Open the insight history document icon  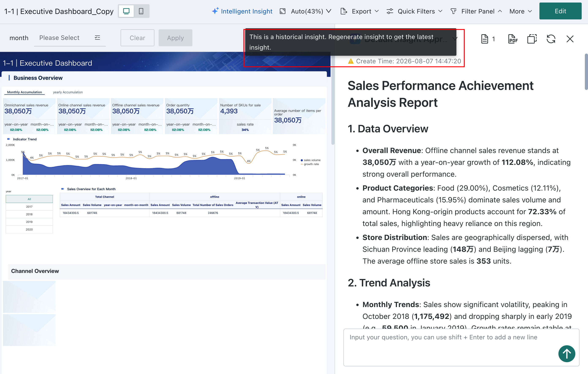485,39
